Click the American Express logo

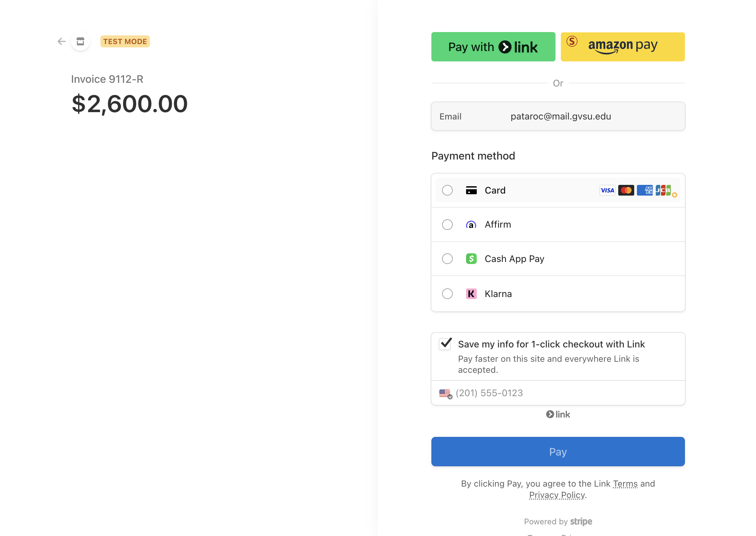(645, 190)
